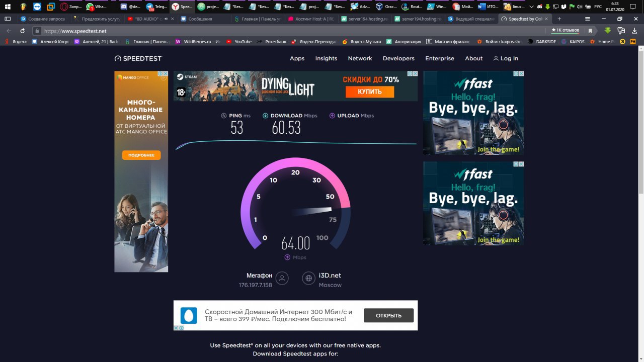Open the browser side panel icon
Screen dimensions: 644x362
(7, 19)
